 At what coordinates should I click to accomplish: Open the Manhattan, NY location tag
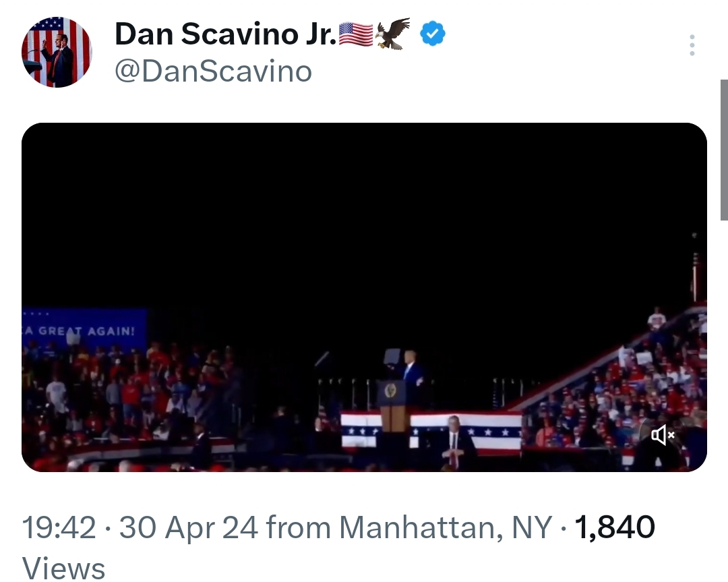(x=445, y=527)
